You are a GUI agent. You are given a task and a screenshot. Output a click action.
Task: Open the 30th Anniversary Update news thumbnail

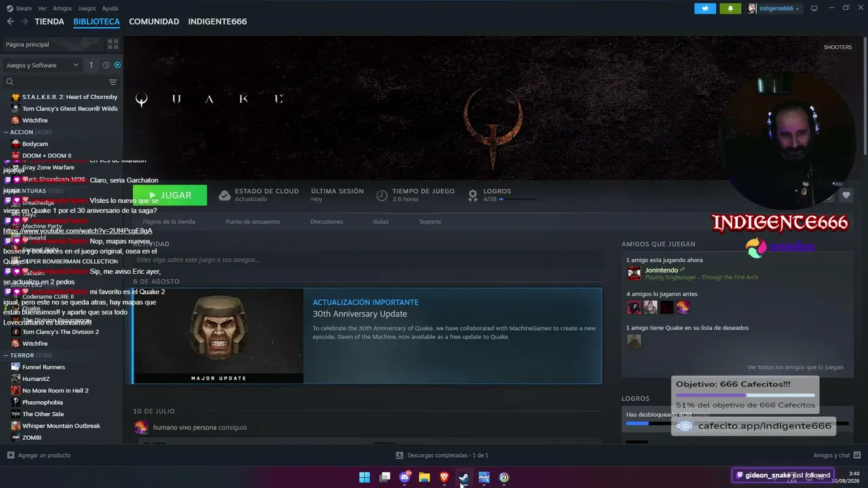pos(218,336)
